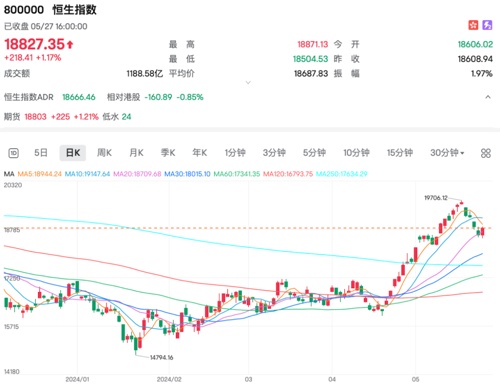This screenshot has width=500, height=388.
Task: Select the 15分钟 interval tab
Action: pos(400,153)
